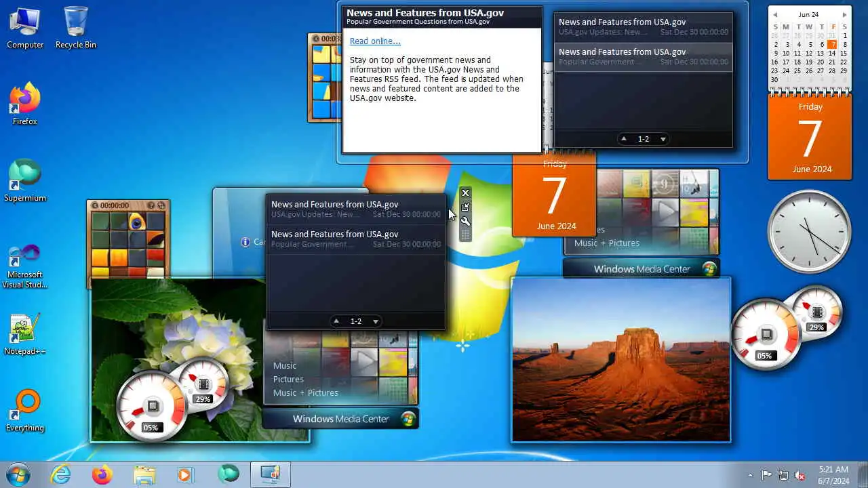Launch Firefox from the taskbar
The width and height of the screenshot is (868, 488).
click(x=102, y=474)
